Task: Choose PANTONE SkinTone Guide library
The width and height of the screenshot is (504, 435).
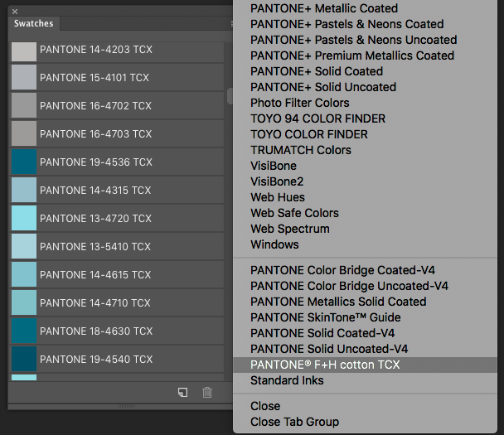Action: point(325,317)
